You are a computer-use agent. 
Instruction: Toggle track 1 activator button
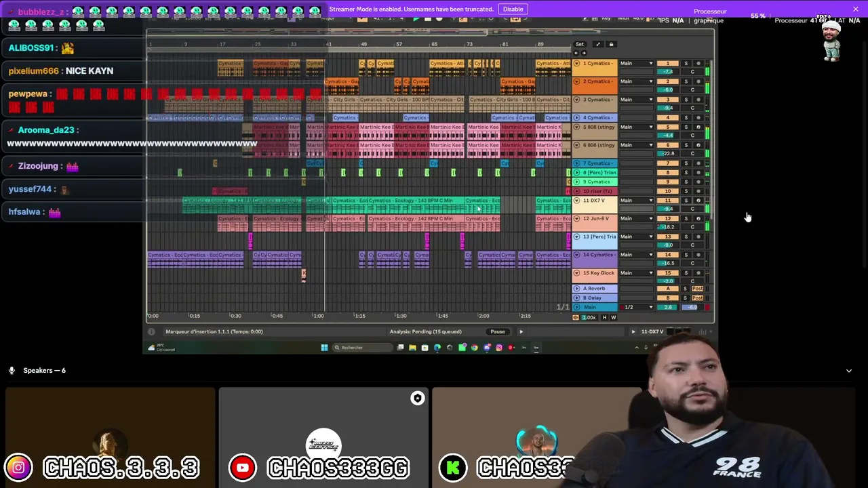pyautogui.click(x=668, y=64)
